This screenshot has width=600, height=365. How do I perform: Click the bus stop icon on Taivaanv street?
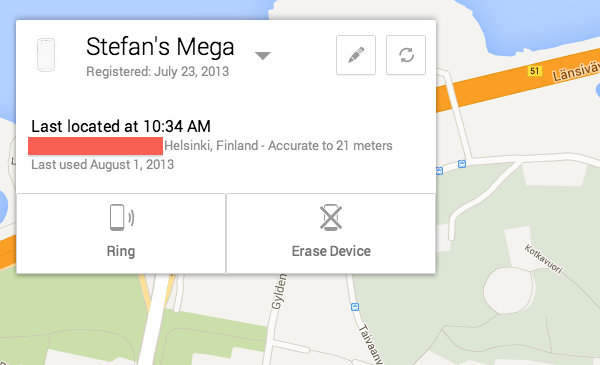tap(355, 307)
